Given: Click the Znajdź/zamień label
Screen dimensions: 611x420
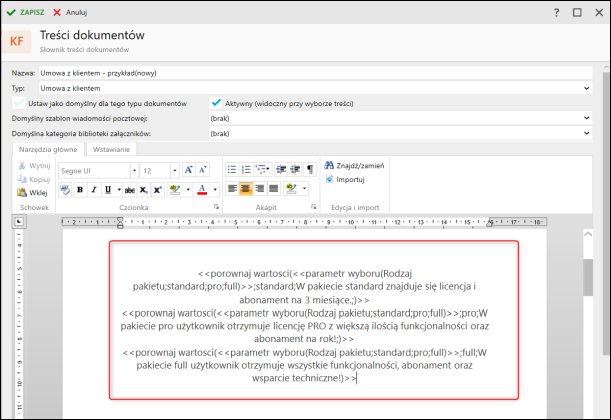Looking at the screenshot, I should tap(360, 166).
